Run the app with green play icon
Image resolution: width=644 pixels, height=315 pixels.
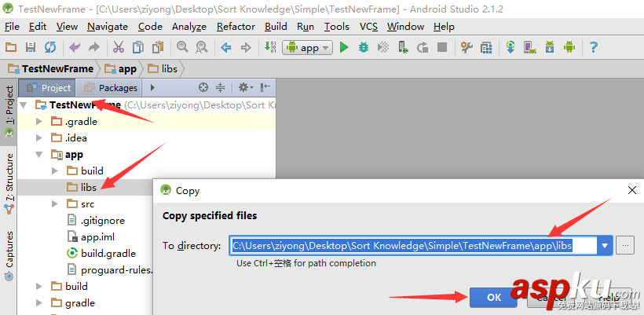[344, 47]
